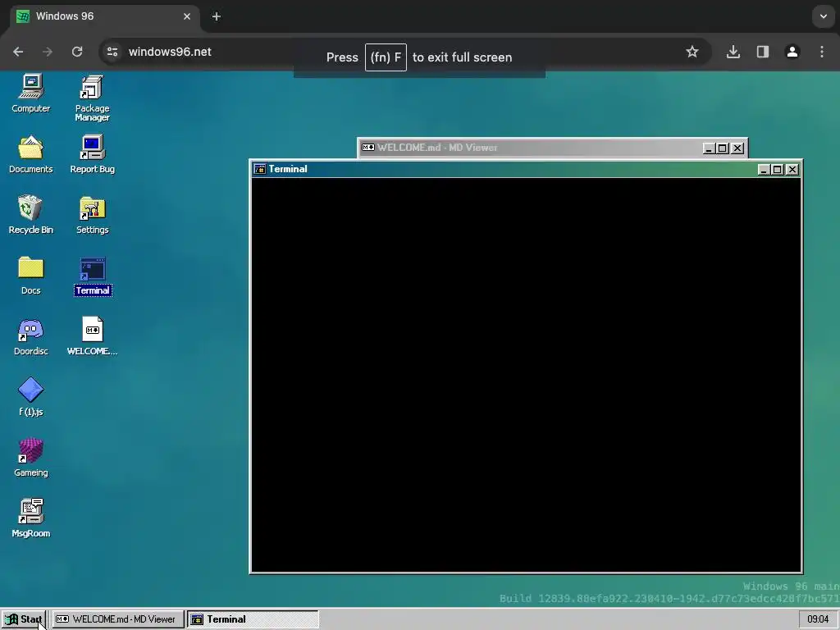Image resolution: width=840 pixels, height=630 pixels.
Task: Bookmark this page with the star icon
Action: [x=692, y=52]
